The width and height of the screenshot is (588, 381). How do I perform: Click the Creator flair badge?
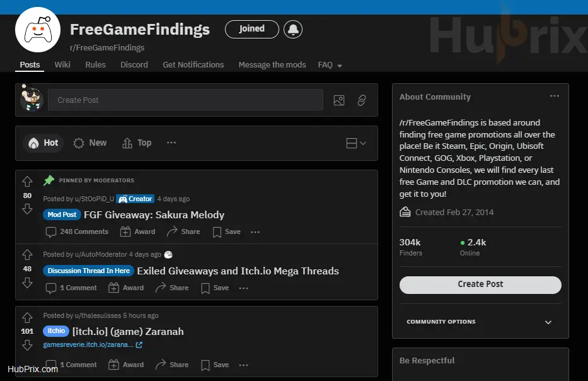pyautogui.click(x=135, y=199)
